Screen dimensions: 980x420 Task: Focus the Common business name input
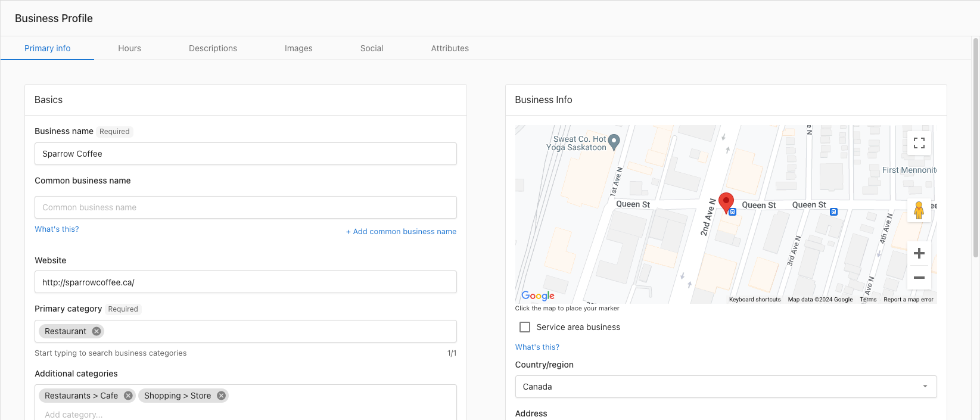click(x=245, y=207)
